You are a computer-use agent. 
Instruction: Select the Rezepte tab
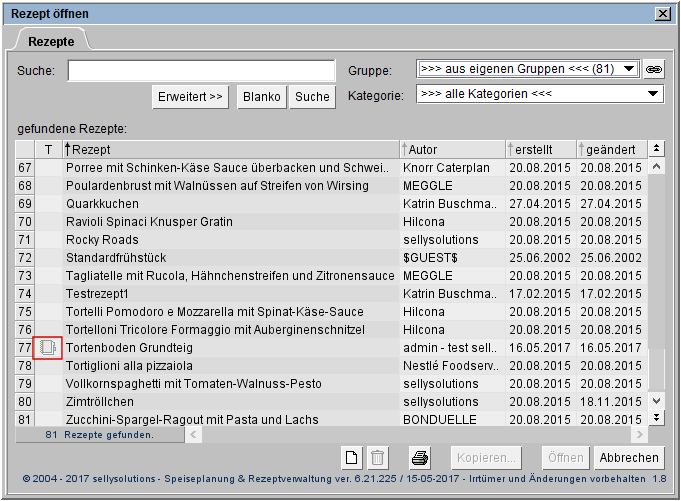point(51,41)
